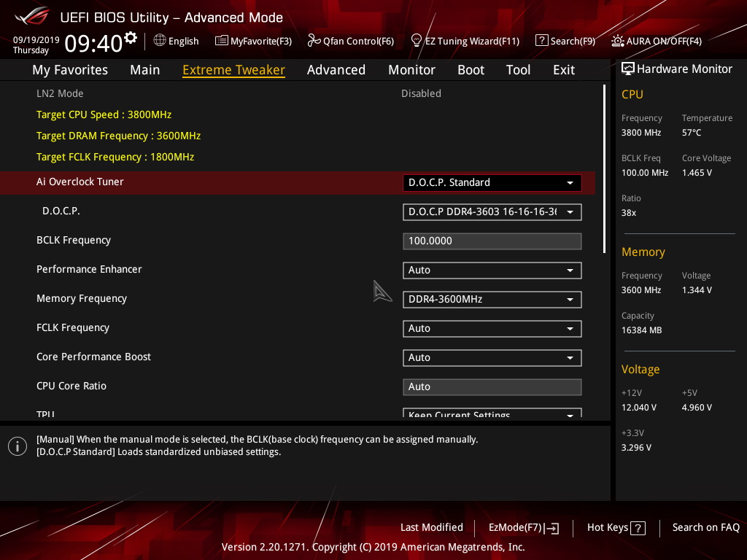Open clock settings gear icon
The height and width of the screenshot is (560, 747).
point(131,38)
